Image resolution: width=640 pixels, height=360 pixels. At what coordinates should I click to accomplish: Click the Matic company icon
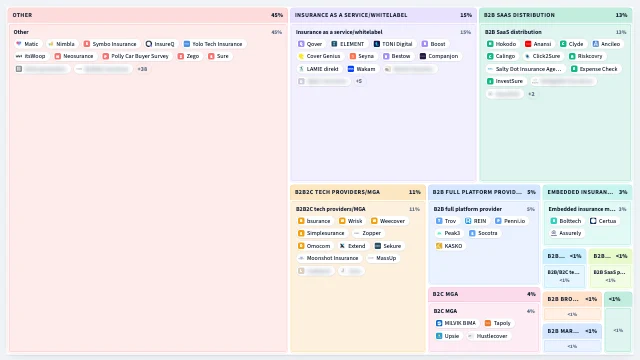(x=19, y=44)
